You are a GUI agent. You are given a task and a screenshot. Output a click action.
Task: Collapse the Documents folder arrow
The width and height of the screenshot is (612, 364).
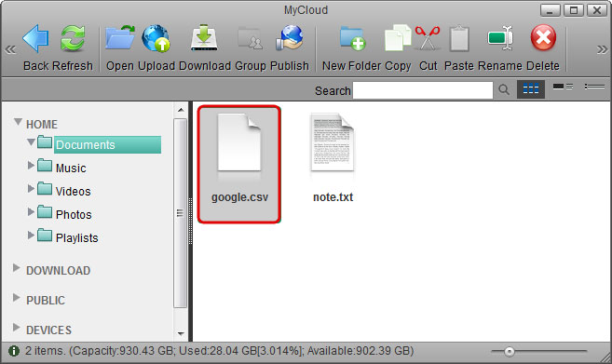click(x=32, y=142)
